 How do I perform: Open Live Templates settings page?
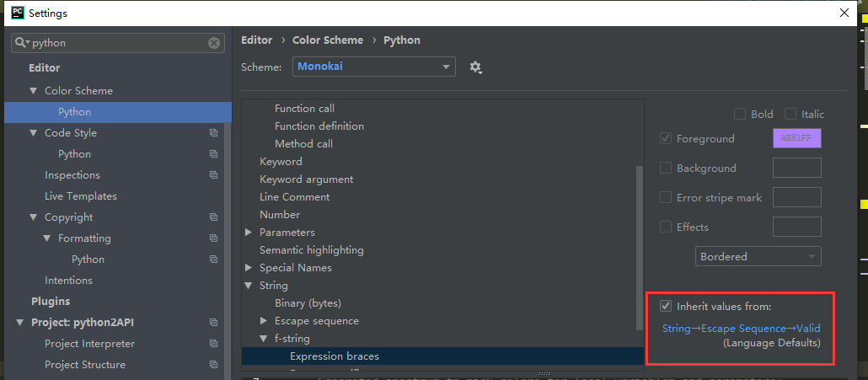[81, 195]
